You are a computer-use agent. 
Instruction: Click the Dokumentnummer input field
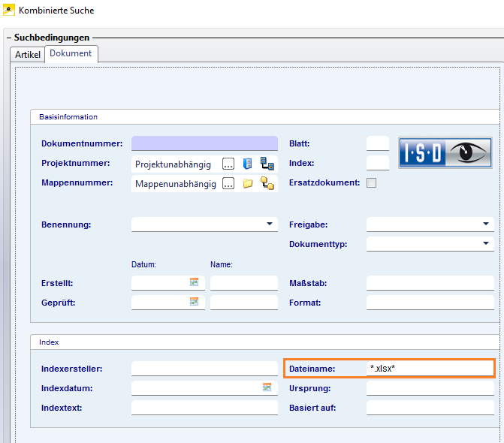click(204, 143)
